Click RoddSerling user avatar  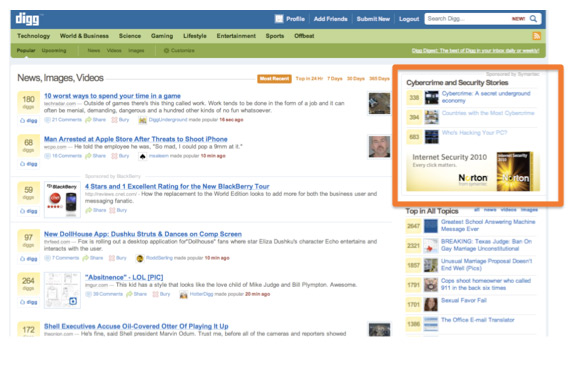140,258
